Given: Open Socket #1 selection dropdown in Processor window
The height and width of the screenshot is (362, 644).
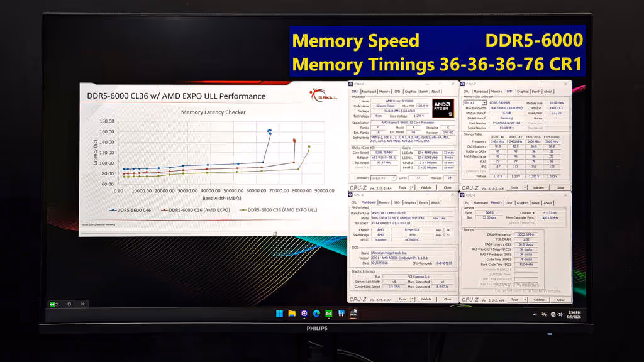Looking at the screenshot, I should 383,178.
